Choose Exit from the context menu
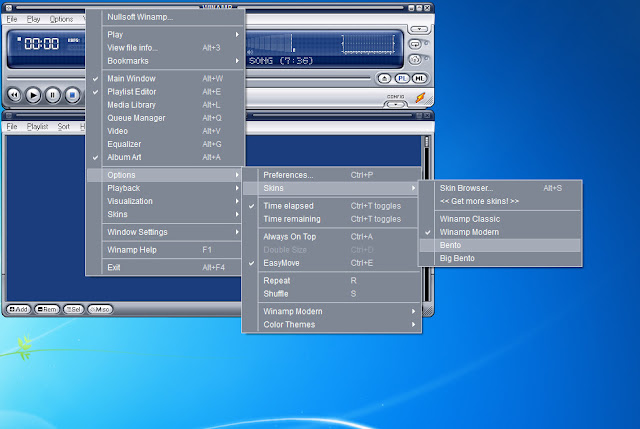Image resolution: width=640 pixels, height=429 pixels. [165, 268]
